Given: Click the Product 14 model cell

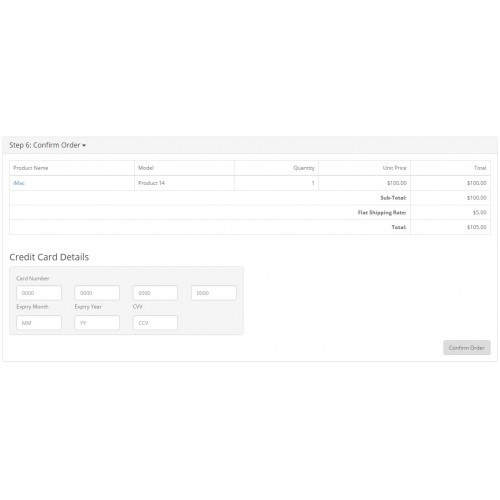Looking at the screenshot, I should [x=151, y=183].
